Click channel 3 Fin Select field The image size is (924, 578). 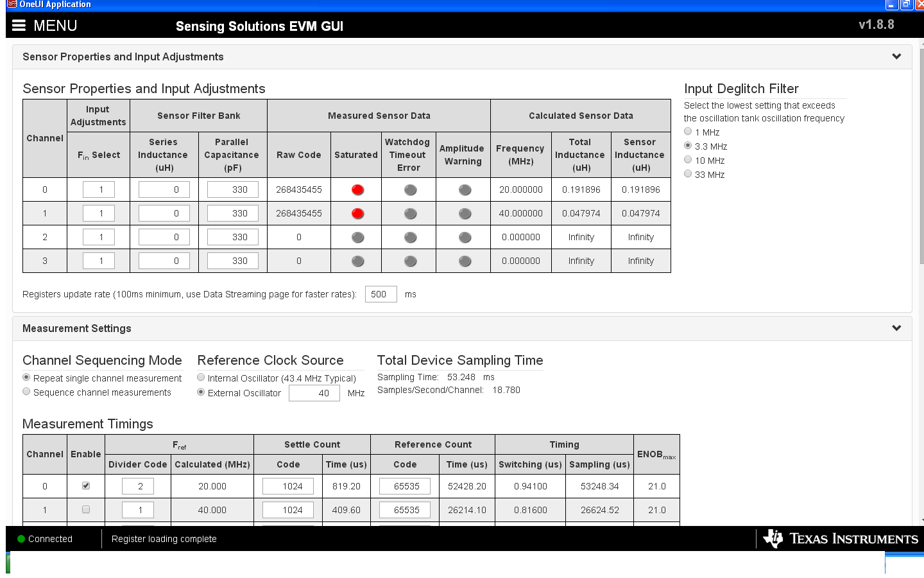[x=99, y=261]
